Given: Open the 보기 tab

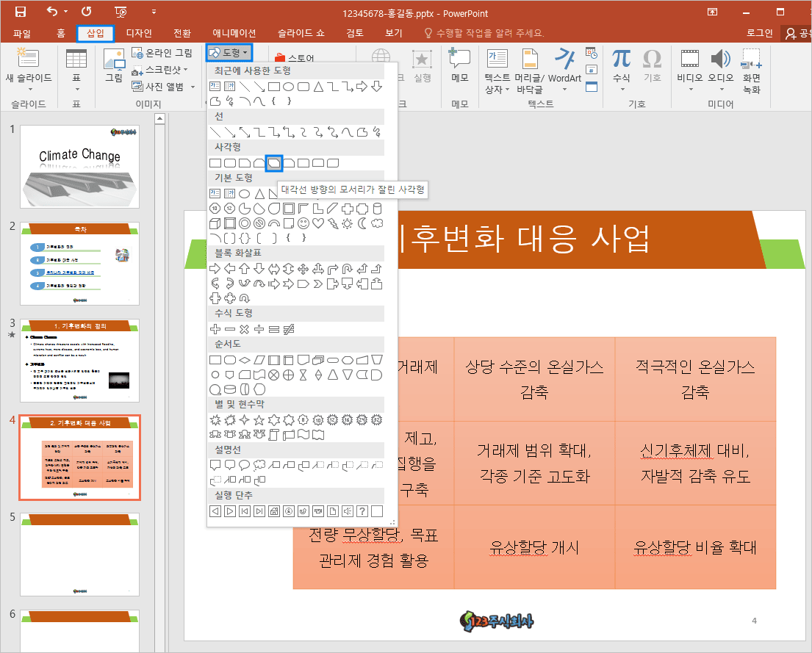Looking at the screenshot, I should [x=394, y=33].
